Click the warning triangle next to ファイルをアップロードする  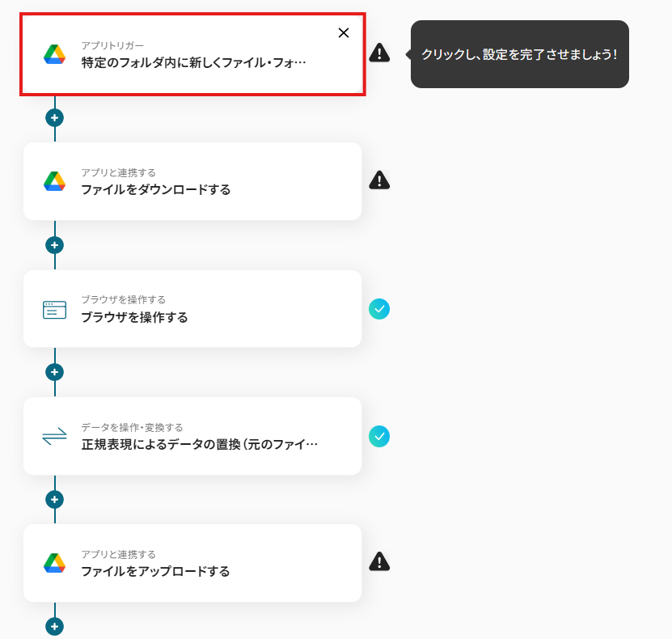[379, 561]
